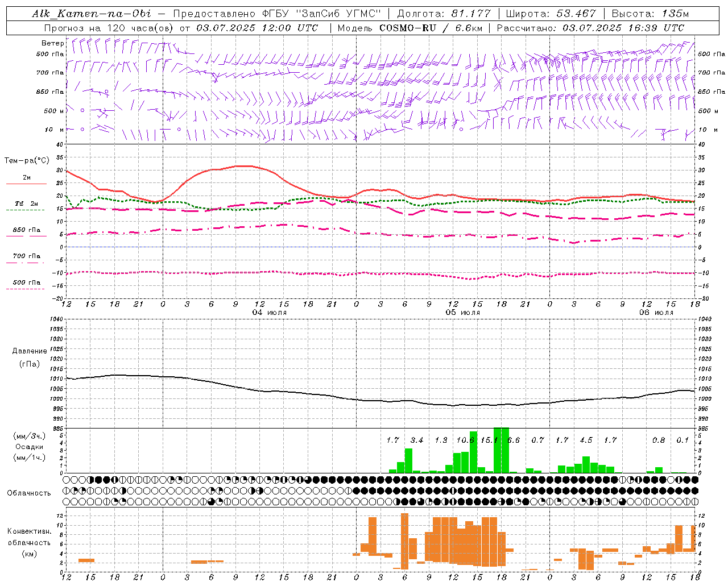Screen dimensions: 728x582
Task: Click the 15.1 precipitation total
Action: click(x=489, y=440)
